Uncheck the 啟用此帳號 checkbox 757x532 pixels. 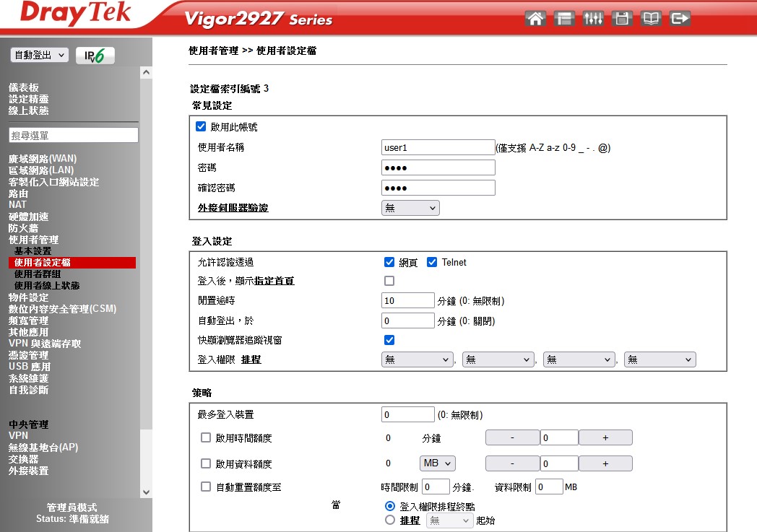pos(202,126)
